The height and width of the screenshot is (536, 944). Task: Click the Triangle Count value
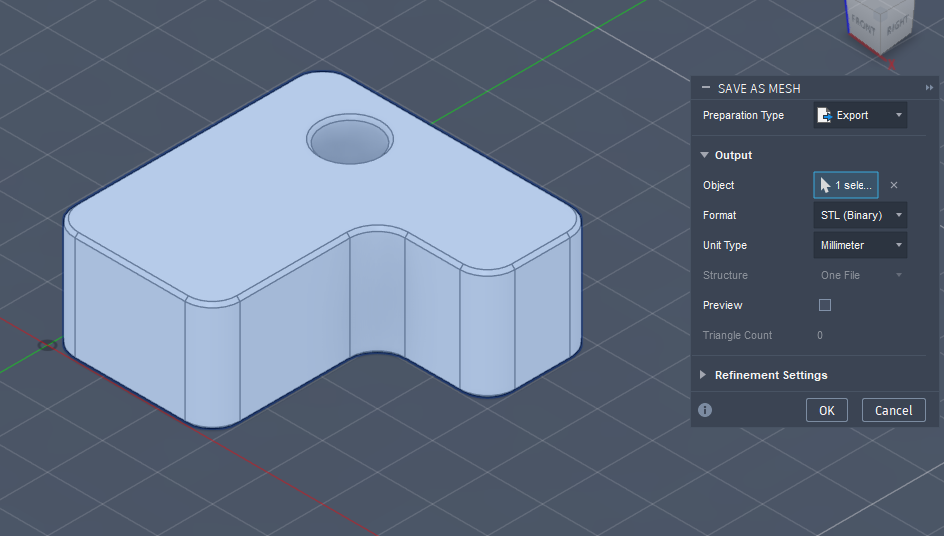[x=820, y=335]
